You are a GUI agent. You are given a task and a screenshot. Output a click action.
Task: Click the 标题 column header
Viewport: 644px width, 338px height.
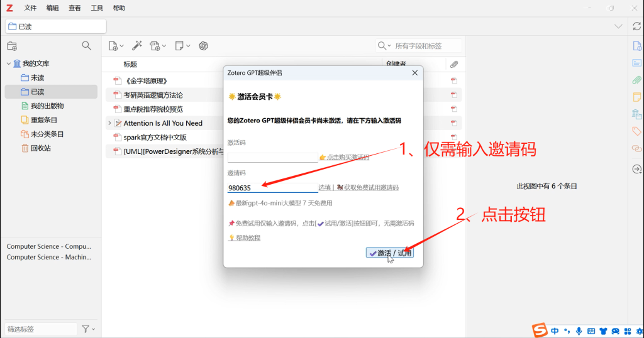130,65
